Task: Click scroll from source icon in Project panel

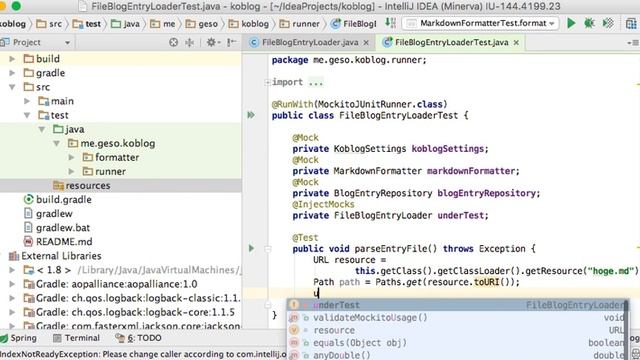Action: (x=173, y=42)
